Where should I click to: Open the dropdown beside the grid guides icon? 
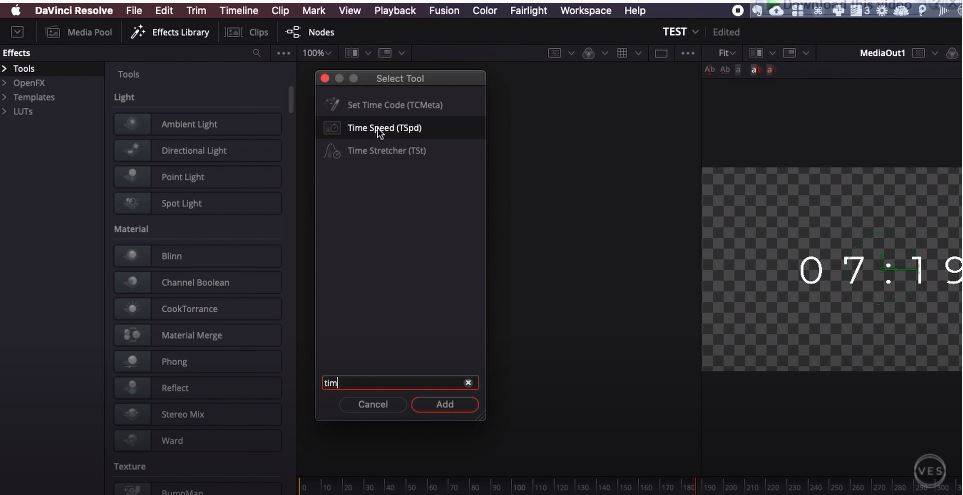tap(638, 53)
